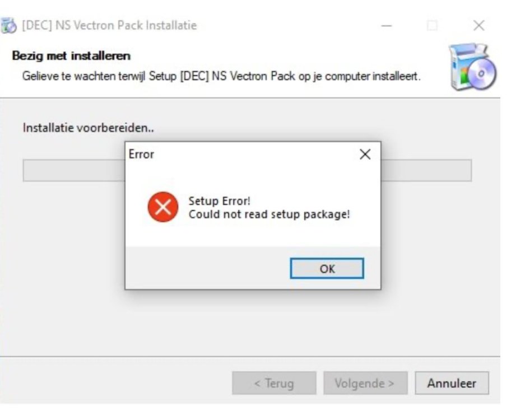
Task: Click the greyed-out maximize button of the installer
Action: [x=432, y=26]
